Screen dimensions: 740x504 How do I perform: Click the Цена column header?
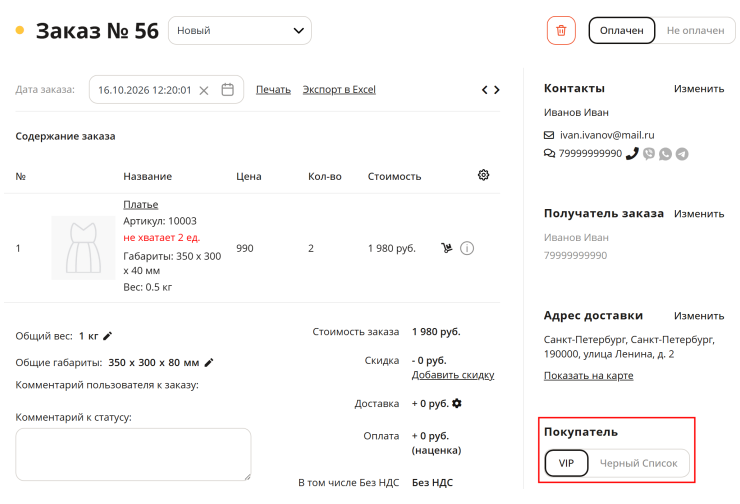click(249, 176)
